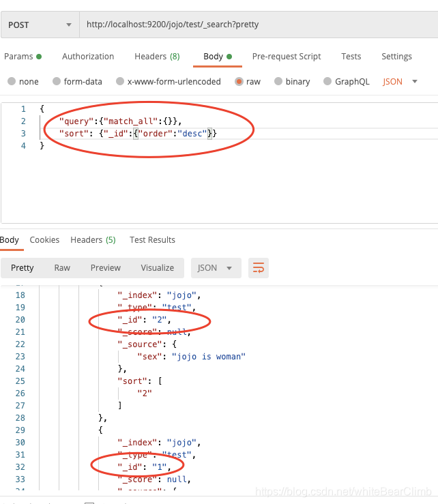Open the Settings tab

click(396, 56)
